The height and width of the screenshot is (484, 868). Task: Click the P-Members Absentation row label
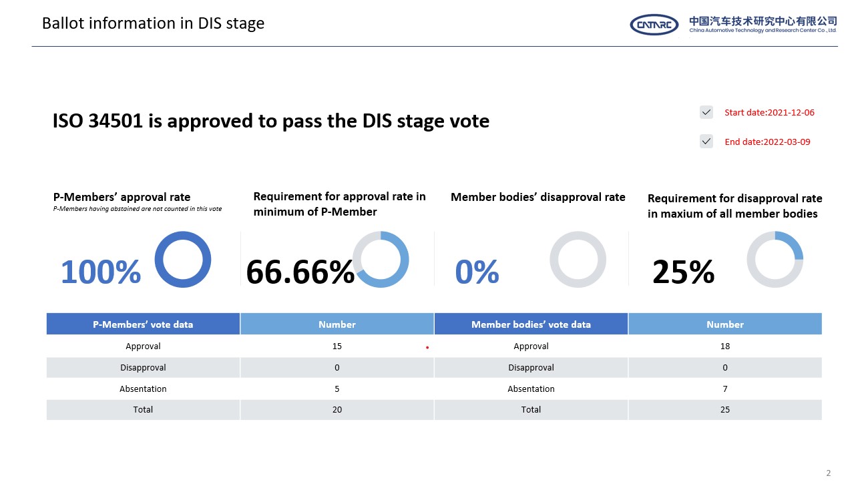tap(143, 389)
